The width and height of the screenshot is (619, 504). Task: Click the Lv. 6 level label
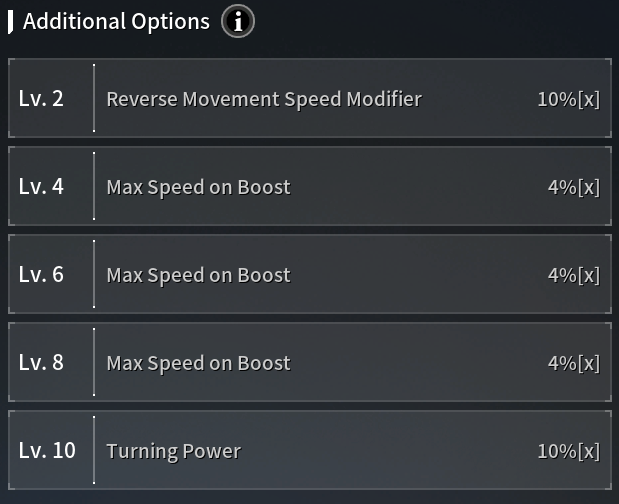pos(41,275)
